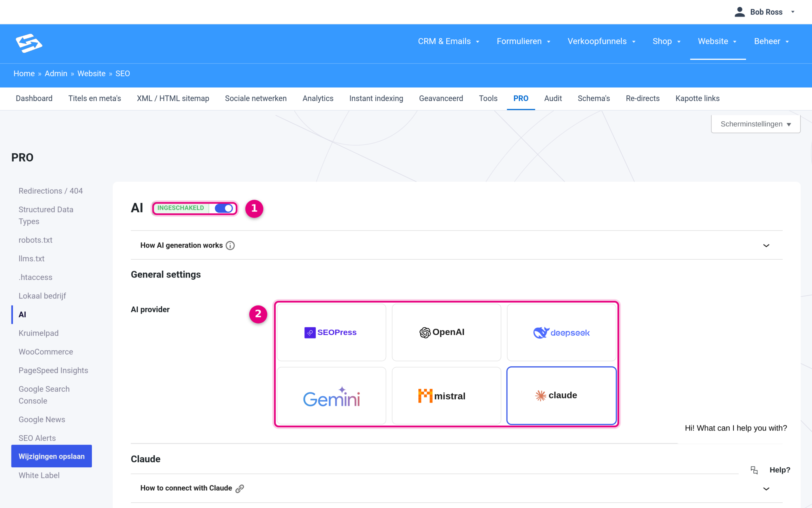
Task: Open the Bob Ross account dropdown
Action: click(764, 12)
